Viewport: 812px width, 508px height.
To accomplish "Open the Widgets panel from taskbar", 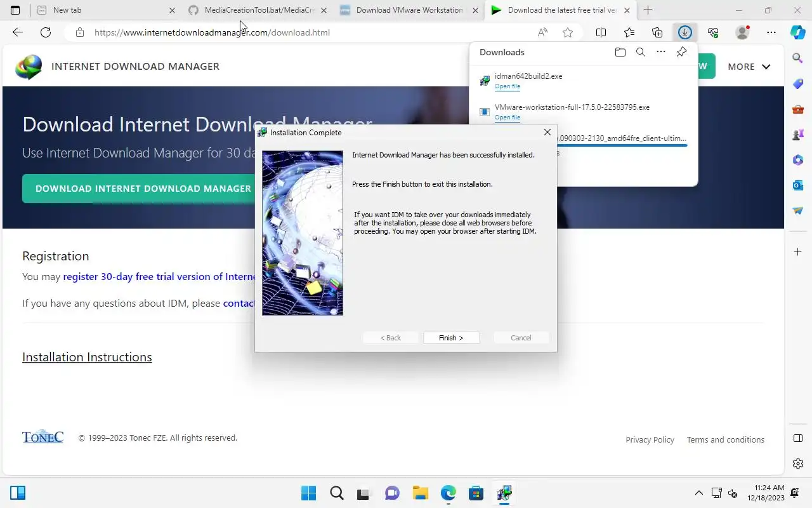I will coord(18,493).
